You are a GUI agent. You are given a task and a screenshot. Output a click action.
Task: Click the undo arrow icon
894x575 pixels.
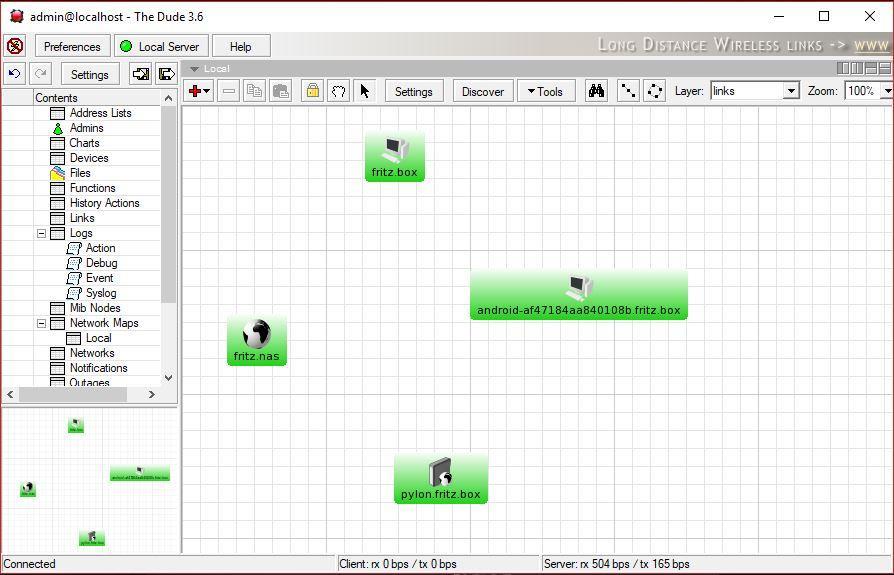pyautogui.click(x=15, y=74)
